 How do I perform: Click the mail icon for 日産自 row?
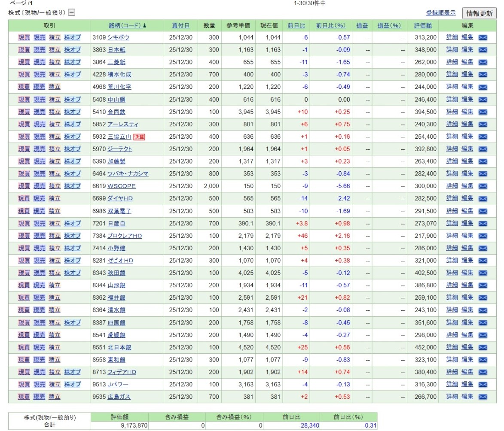pyautogui.click(x=483, y=223)
